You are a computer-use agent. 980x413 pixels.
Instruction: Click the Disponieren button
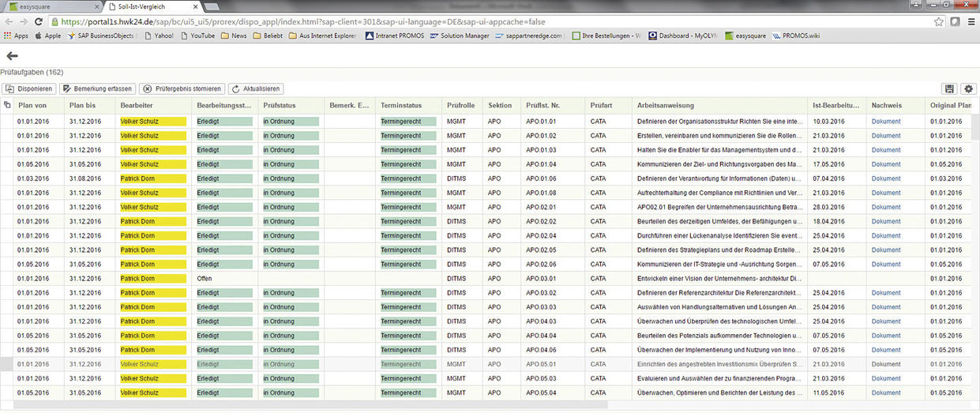(29, 89)
